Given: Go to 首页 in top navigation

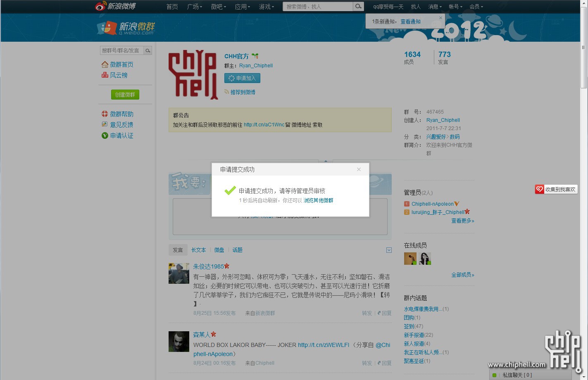Looking at the screenshot, I should (172, 7).
